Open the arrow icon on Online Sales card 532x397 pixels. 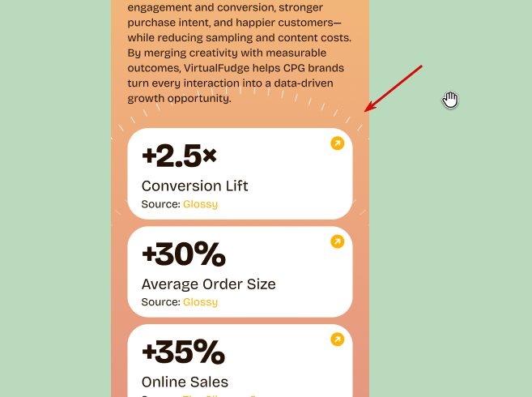pyautogui.click(x=337, y=339)
